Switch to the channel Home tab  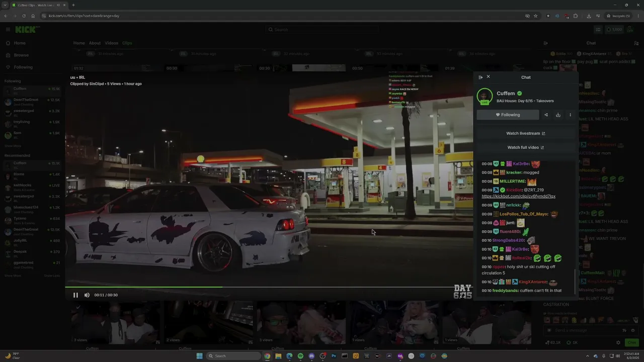click(79, 43)
